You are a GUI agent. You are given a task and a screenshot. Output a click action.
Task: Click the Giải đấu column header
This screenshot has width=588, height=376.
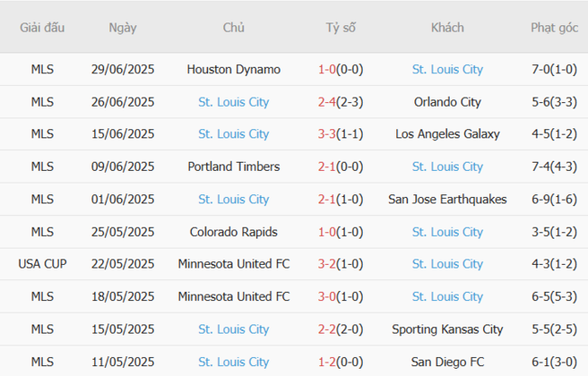[42, 27]
